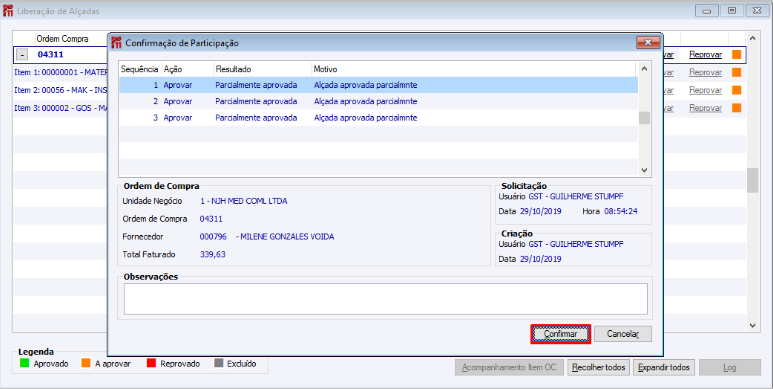Click the Expandir todos button
The image size is (773, 389).
pos(664,367)
